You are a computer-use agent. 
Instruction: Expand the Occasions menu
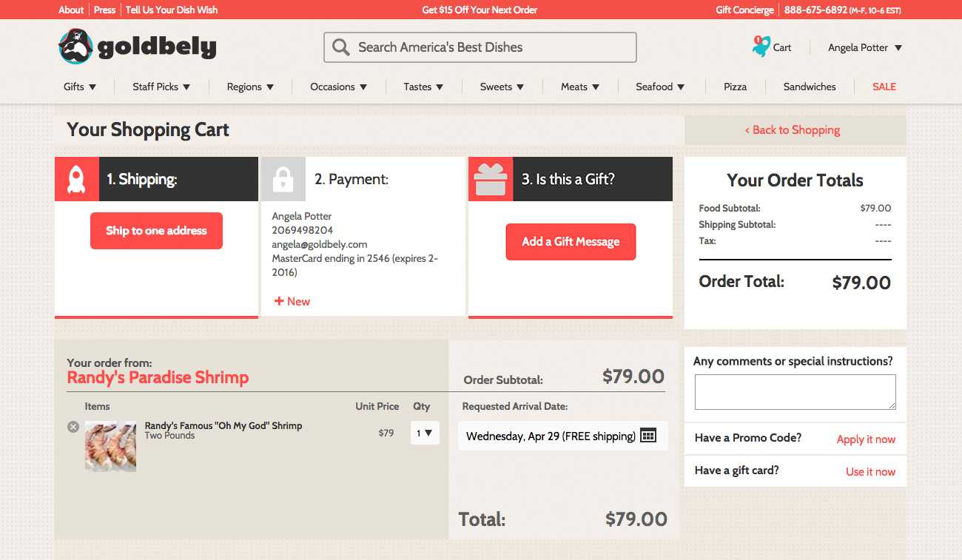tap(338, 87)
